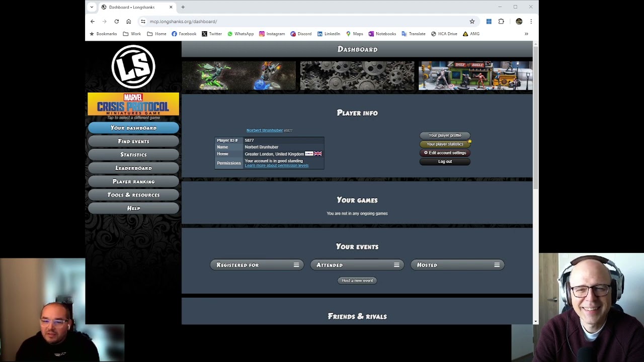Click the gears banner image
Image resolution: width=644 pixels, height=362 pixels.
click(x=357, y=76)
